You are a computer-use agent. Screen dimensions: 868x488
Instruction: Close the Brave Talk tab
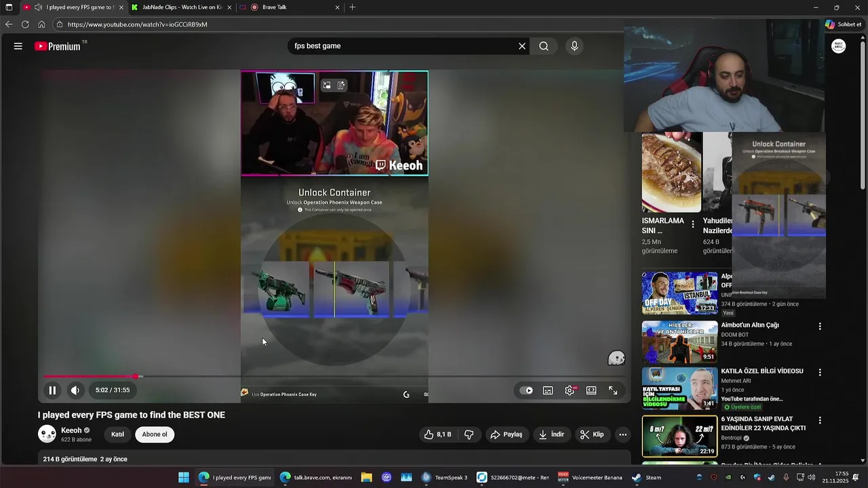[x=337, y=7]
